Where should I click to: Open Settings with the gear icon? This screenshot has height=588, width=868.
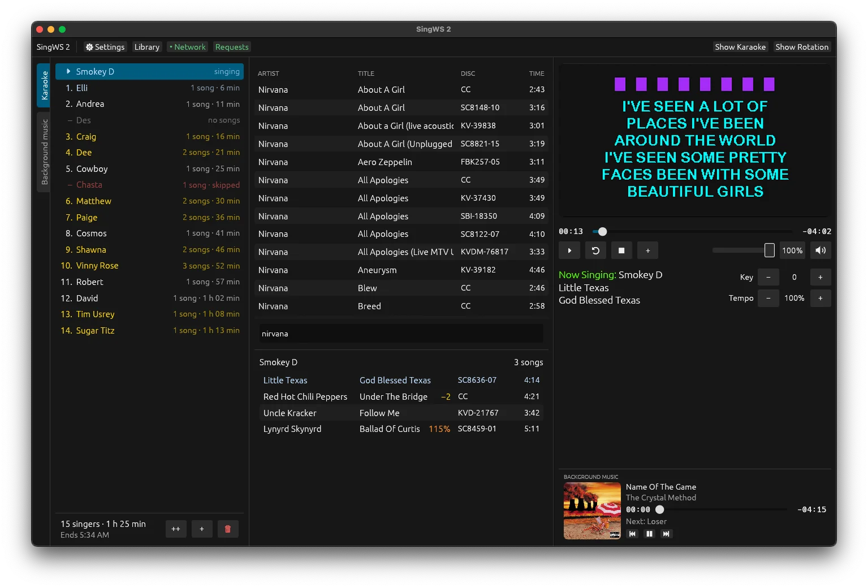[105, 47]
